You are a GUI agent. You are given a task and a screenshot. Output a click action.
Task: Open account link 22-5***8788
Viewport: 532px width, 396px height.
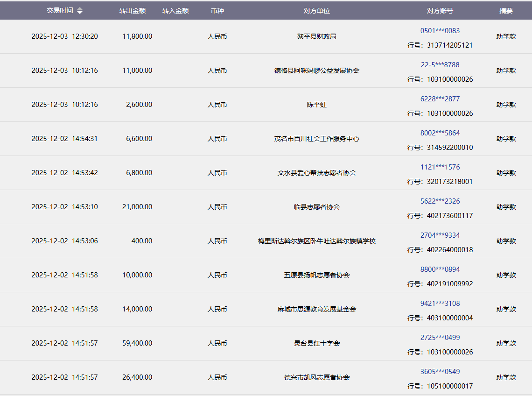440,65
